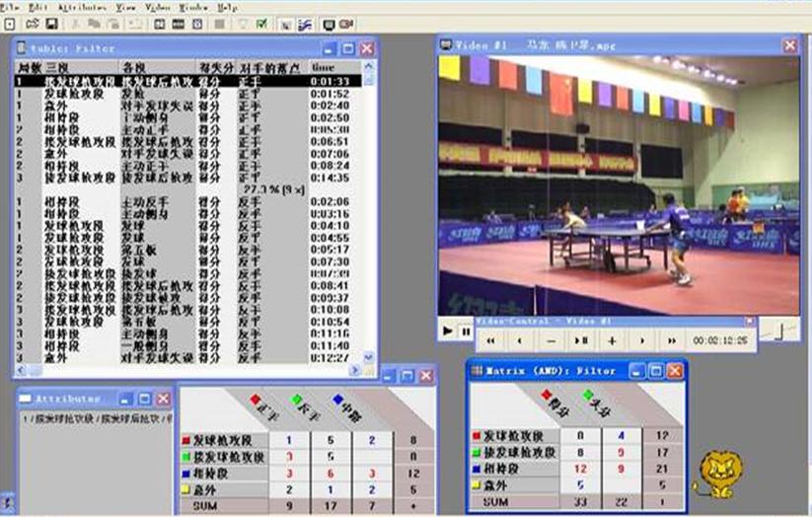Click the plus button in Video-Control
The height and width of the screenshot is (517, 812).
click(x=612, y=340)
